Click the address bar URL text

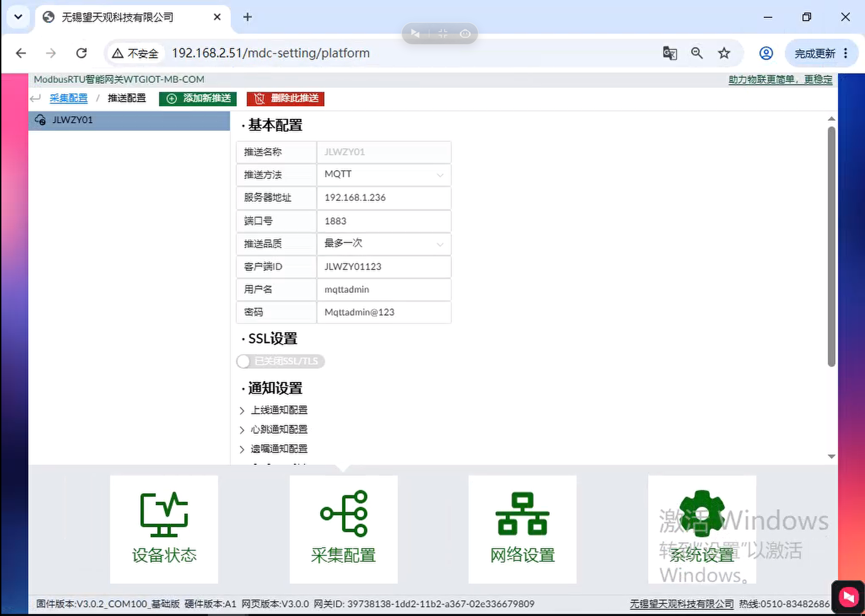pos(271,53)
